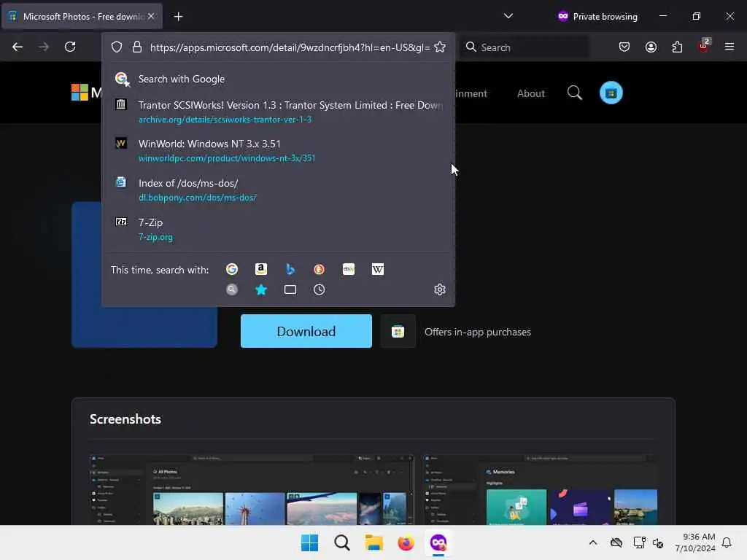Viewport: 747px width, 560px height.
Task: Click the Microsoft logo
Action: (x=87, y=93)
